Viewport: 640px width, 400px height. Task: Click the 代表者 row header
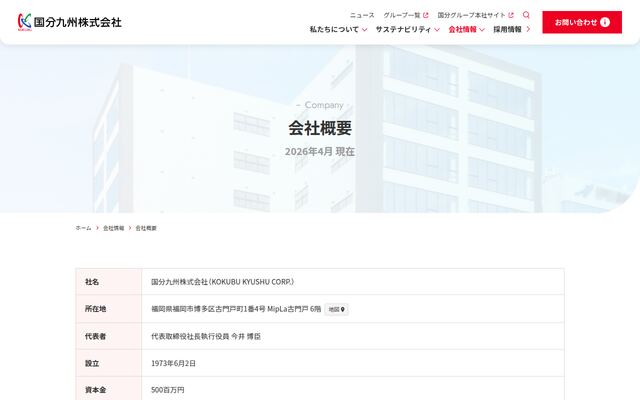pos(109,336)
